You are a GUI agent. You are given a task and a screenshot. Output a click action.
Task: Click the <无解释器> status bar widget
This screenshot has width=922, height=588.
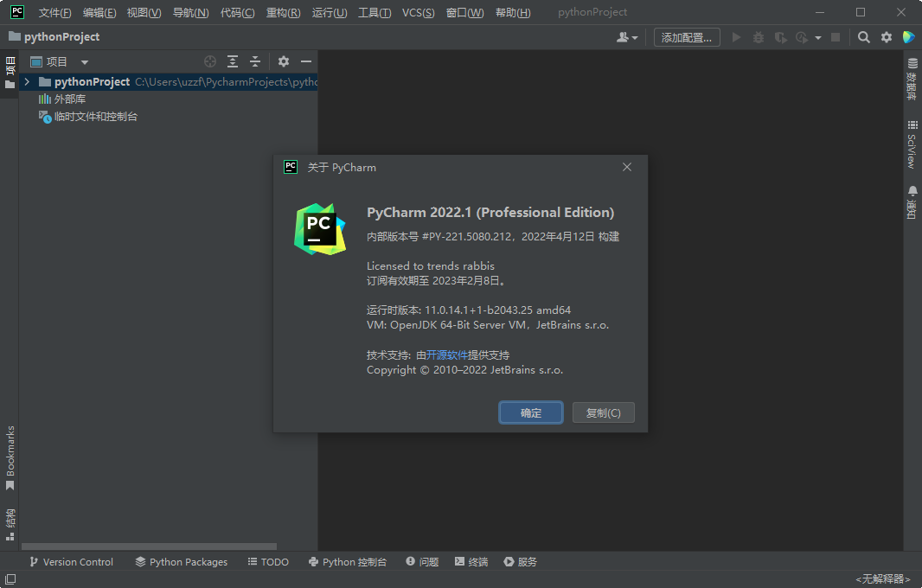tap(882, 579)
